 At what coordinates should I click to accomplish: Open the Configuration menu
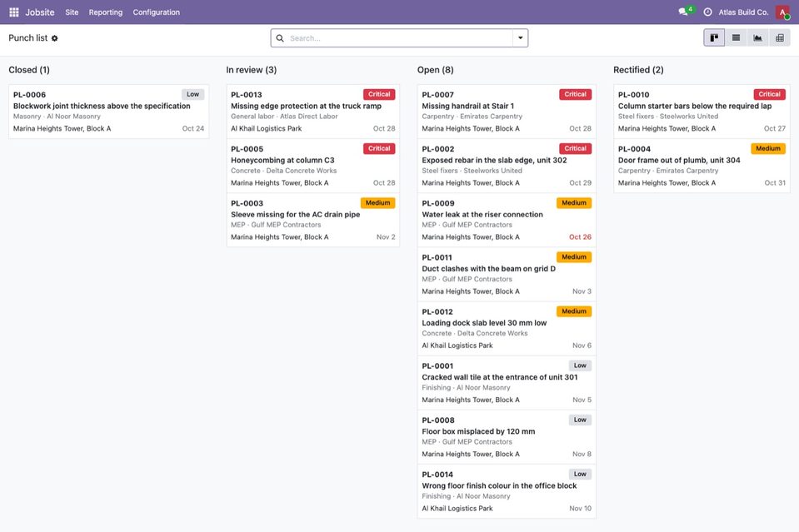click(157, 12)
